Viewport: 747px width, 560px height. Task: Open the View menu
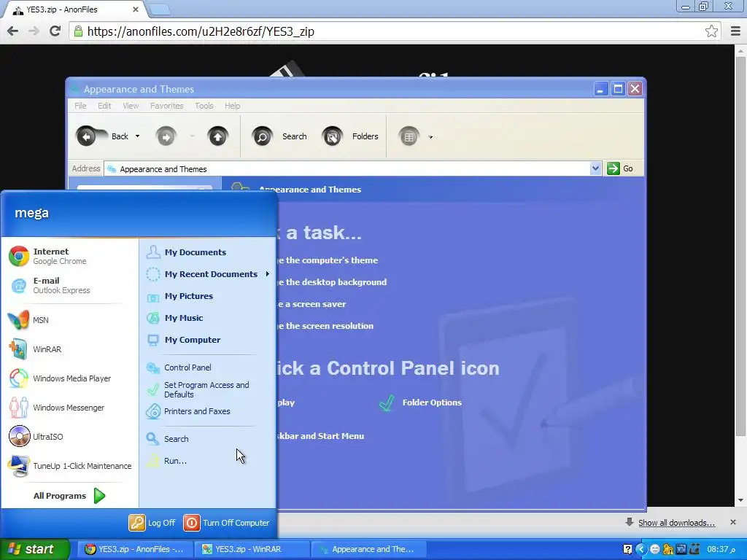(x=131, y=106)
